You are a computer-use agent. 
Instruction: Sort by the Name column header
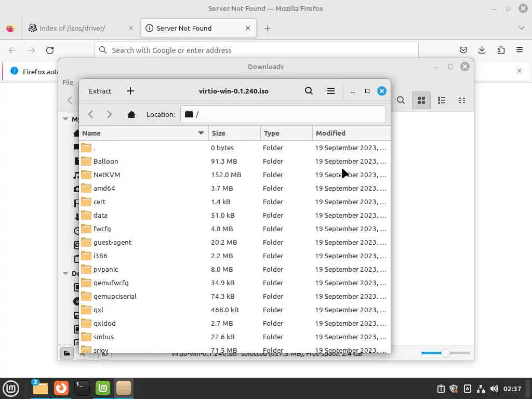click(x=143, y=133)
